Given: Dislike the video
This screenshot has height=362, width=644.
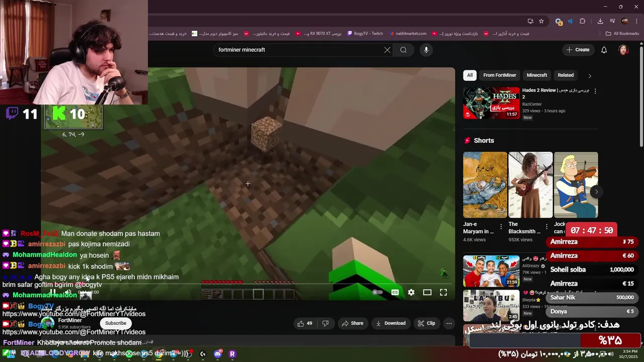Looking at the screenshot, I should pyautogui.click(x=326, y=323).
